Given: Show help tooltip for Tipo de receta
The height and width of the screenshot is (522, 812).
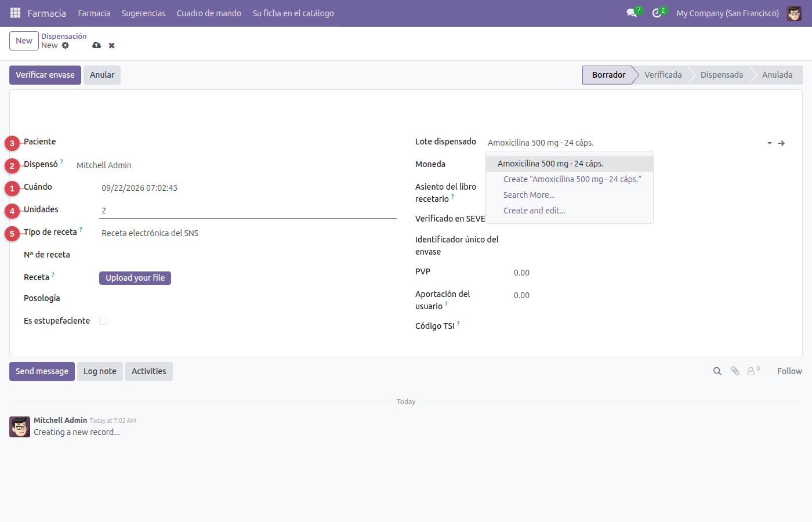Looking at the screenshot, I should (x=81, y=230).
